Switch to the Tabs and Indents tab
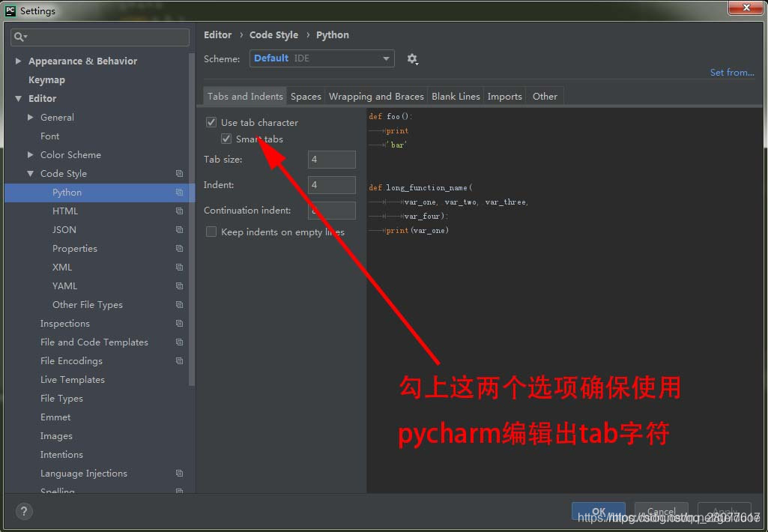Image resolution: width=768 pixels, height=532 pixels. [x=245, y=96]
